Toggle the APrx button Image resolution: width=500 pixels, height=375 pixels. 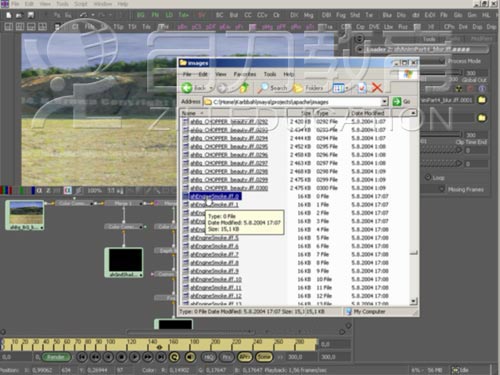point(245,357)
